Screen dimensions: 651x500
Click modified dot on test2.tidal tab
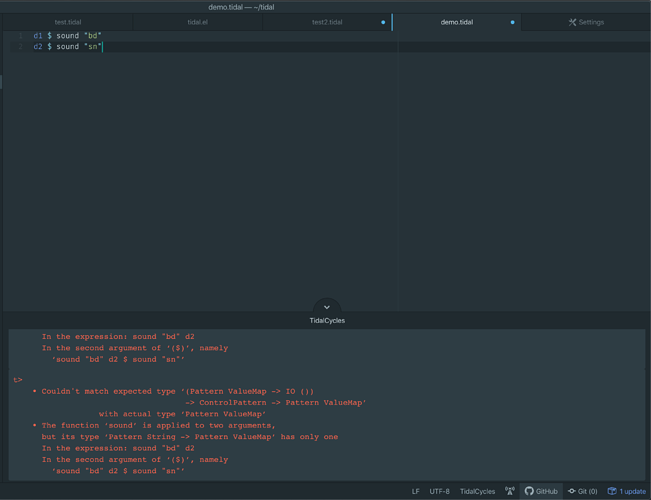[x=383, y=22]
